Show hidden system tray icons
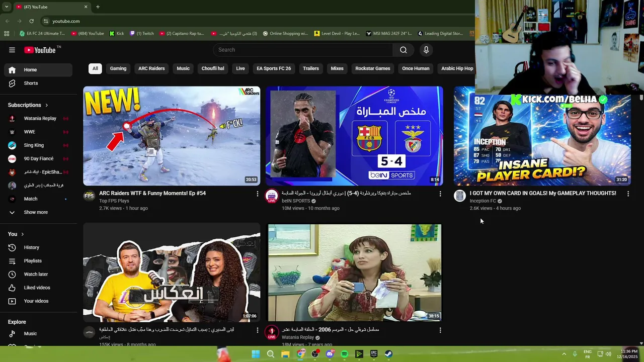 [x=564, y=354]
